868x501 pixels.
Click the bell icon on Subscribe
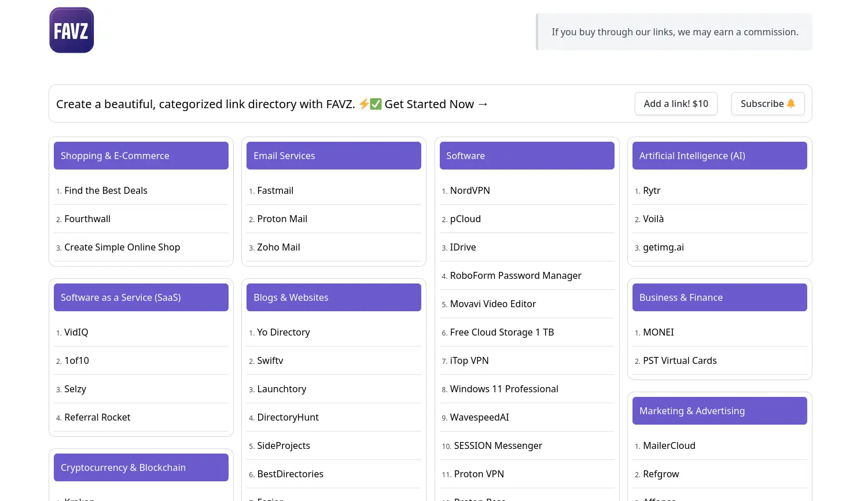791,104
